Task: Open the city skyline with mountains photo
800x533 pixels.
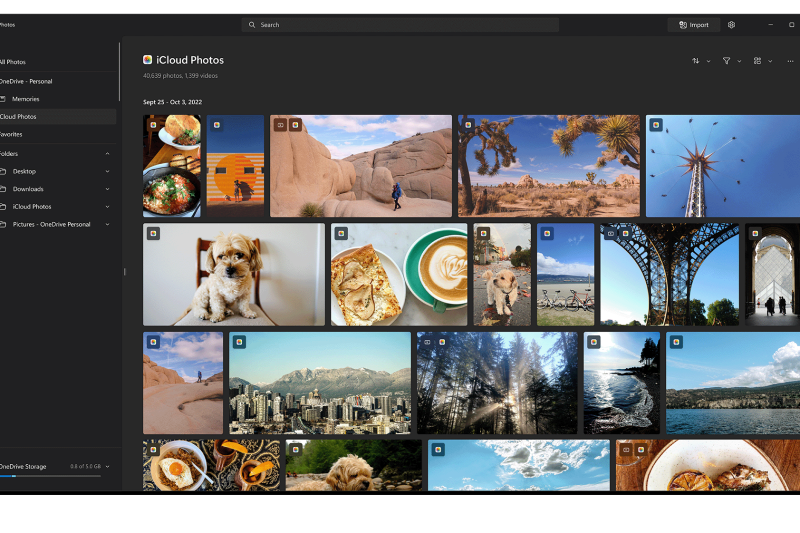Action: pos(320,383)
